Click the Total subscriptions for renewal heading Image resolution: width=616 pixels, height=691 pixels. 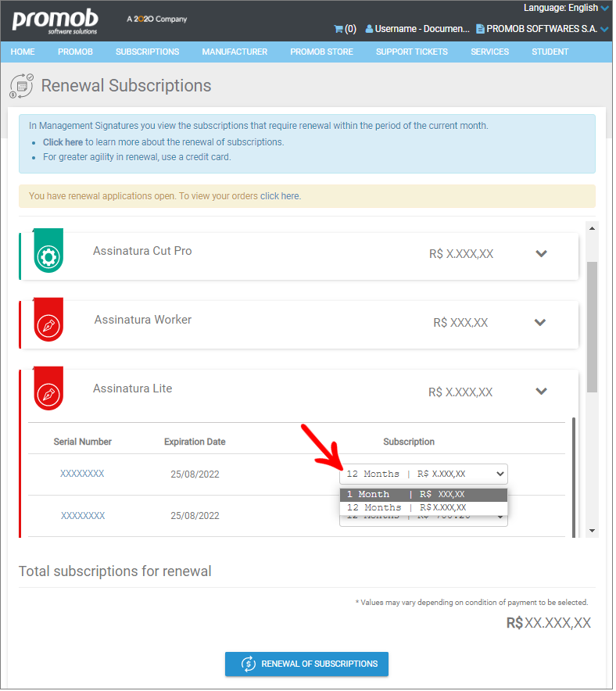pyautogui.click(x=116, y=573)
